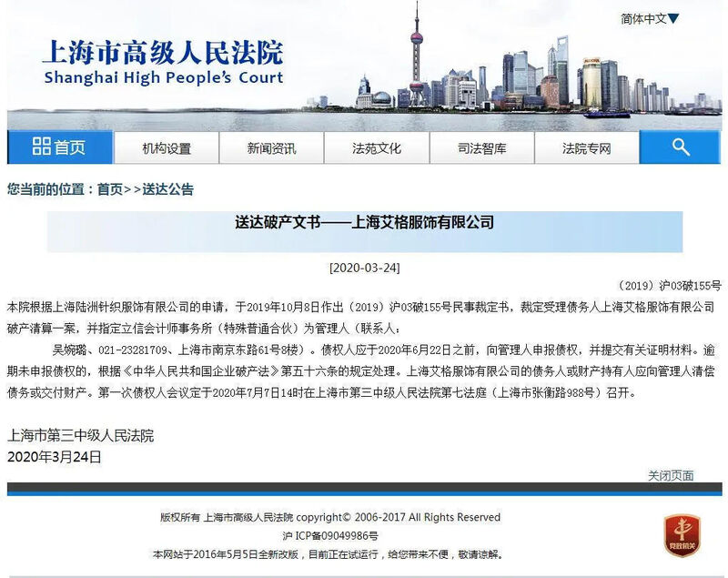
Task: Open the 机构设置 menu
Action: click(x=167, y=148)
